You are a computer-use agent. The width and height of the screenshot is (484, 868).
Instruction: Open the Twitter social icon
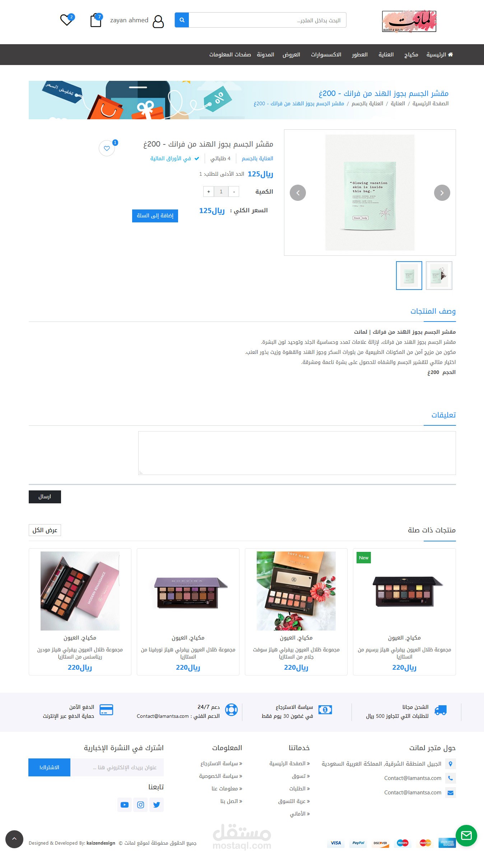coord(157,805)
